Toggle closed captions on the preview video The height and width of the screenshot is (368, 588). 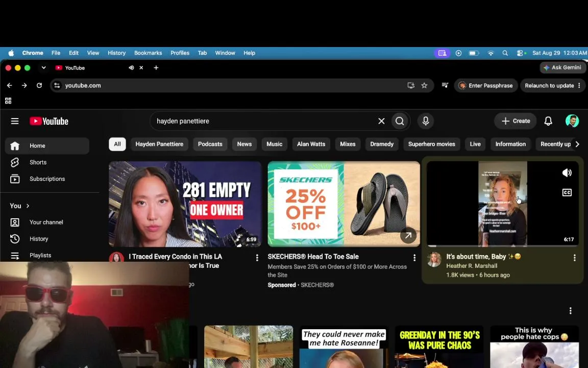(x=567, y=193)
